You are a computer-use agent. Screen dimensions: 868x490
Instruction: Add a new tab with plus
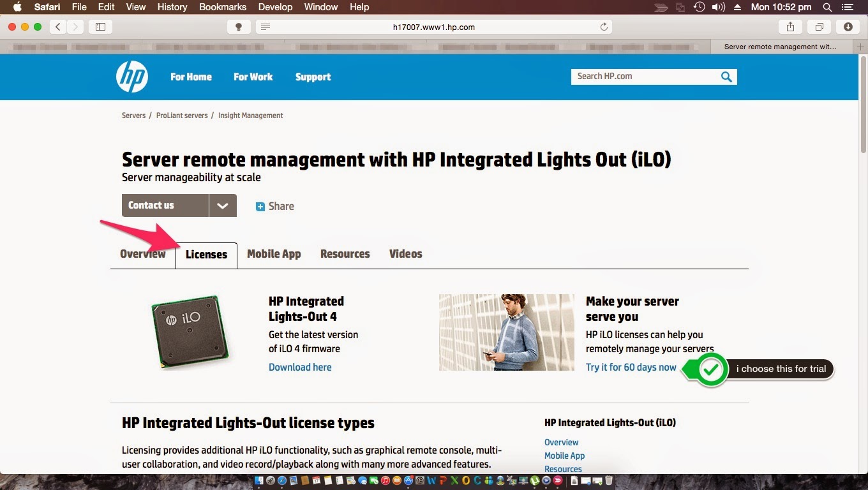coord(862,47)
